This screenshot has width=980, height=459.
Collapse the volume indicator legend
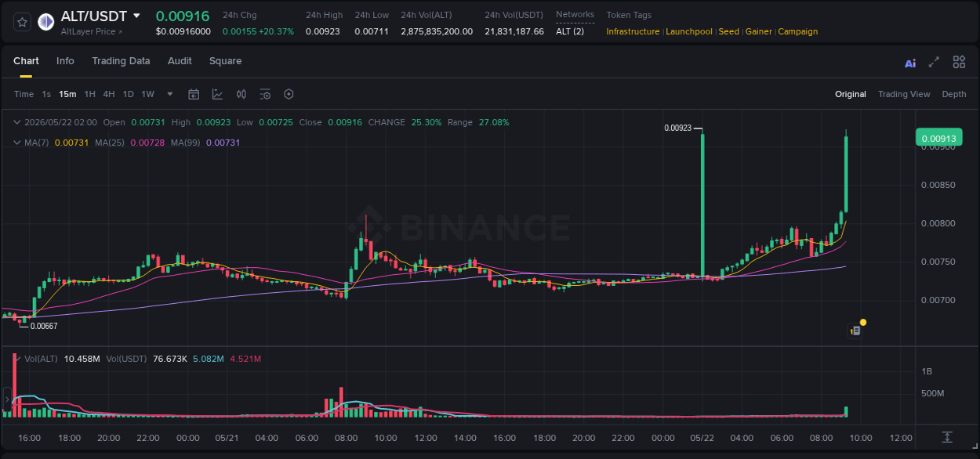pyautogui.click(x=17, y=359)
